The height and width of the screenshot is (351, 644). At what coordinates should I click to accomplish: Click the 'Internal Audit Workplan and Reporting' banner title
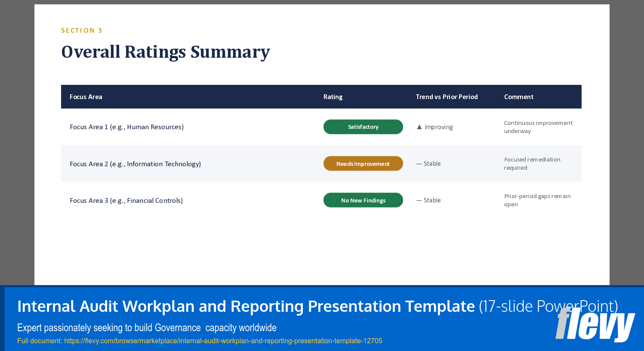tap(246, 306)
